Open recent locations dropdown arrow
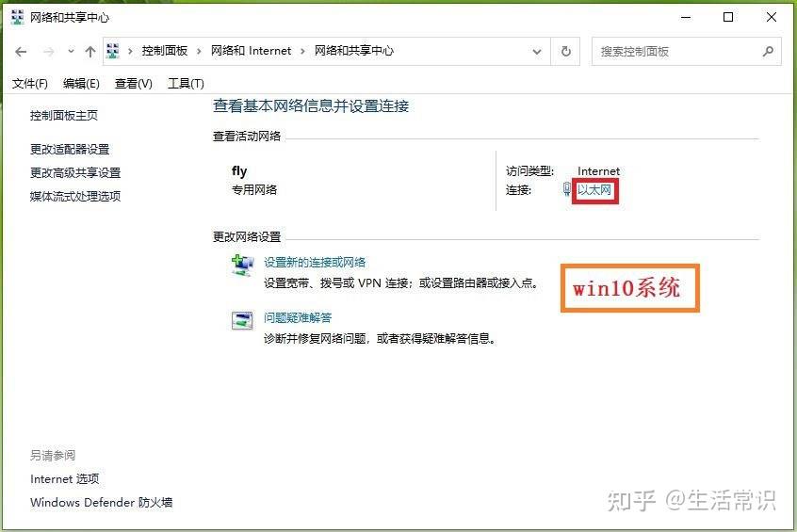 71,51
